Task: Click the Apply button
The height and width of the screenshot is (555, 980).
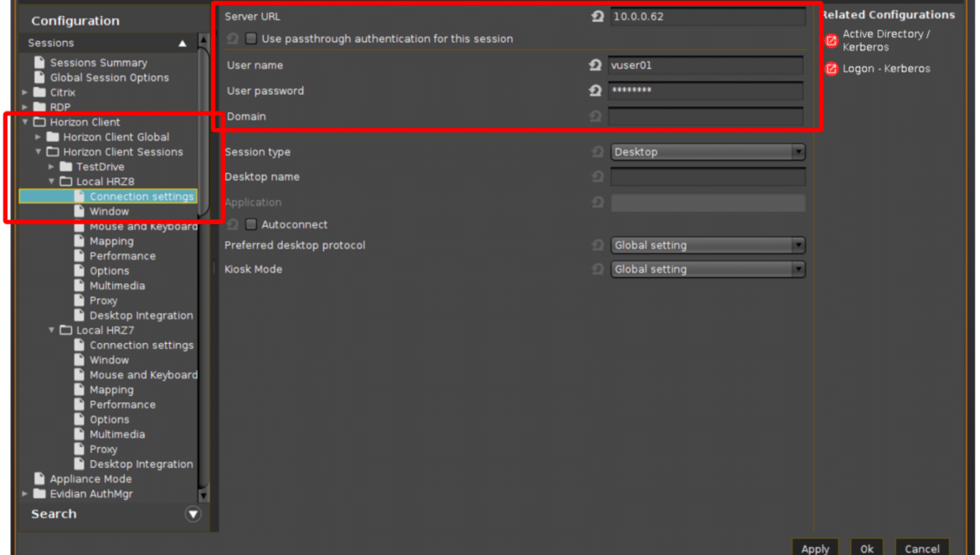Action: click(815, 547)
